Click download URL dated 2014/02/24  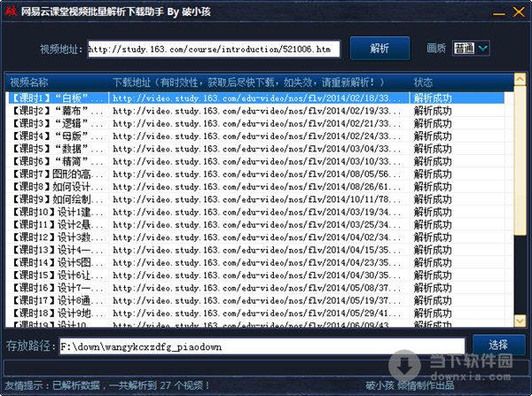(x=256, y=136)
